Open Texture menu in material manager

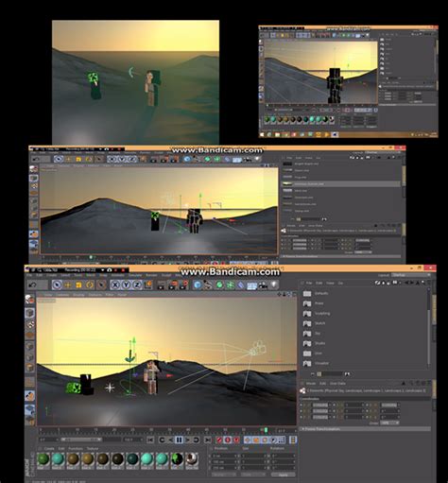tap(93, 448)
